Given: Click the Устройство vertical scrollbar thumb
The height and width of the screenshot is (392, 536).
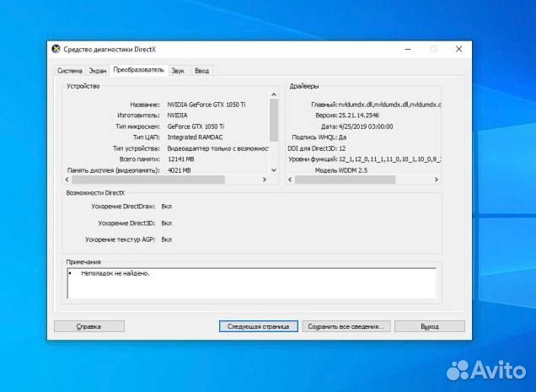Looking at the screenshot, I should tap(274, 120).
